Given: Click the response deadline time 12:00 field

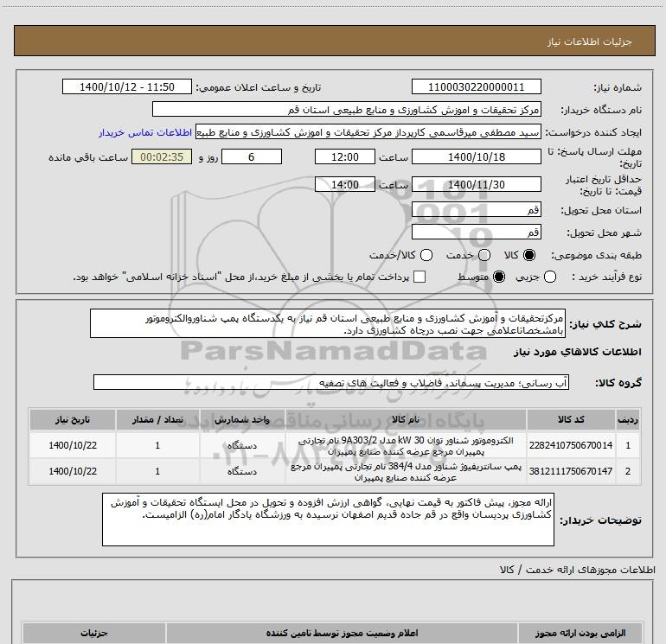Looking at the screenshot, I should click(x=345, y=157).
